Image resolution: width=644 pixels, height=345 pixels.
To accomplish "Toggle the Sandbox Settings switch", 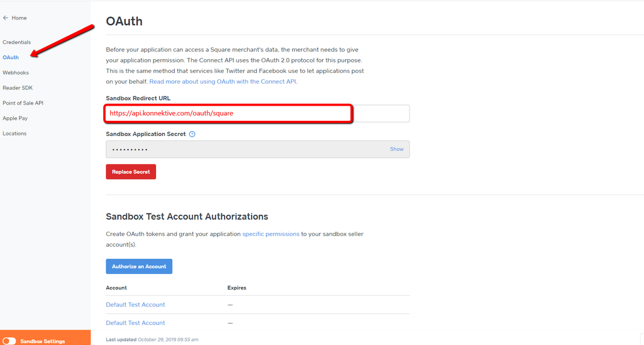I will click(x=9, y=341).
